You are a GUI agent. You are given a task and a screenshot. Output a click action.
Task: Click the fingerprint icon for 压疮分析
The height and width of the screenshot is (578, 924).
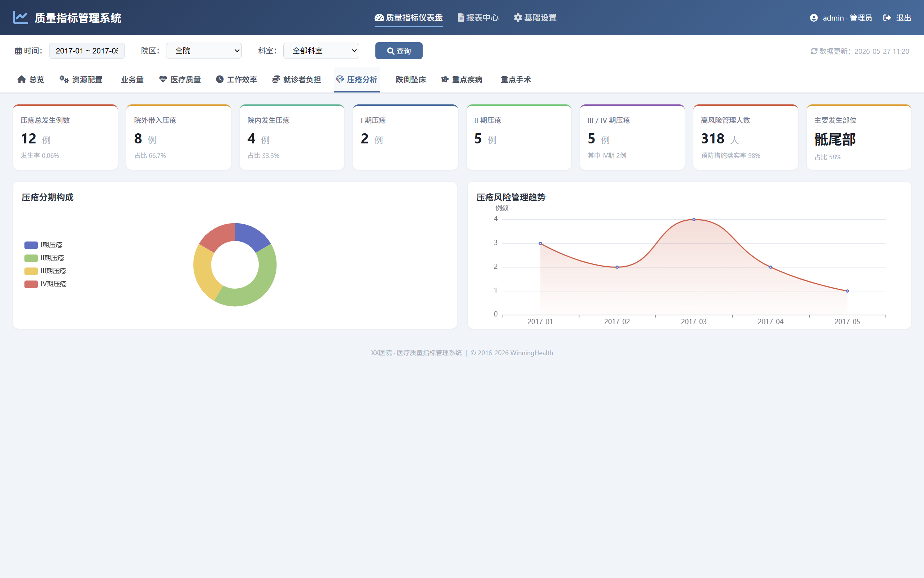(x=340, y=79)
